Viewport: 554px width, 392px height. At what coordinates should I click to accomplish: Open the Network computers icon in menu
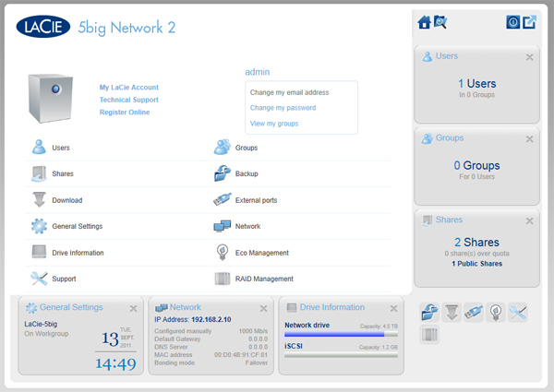pos(223,226)
